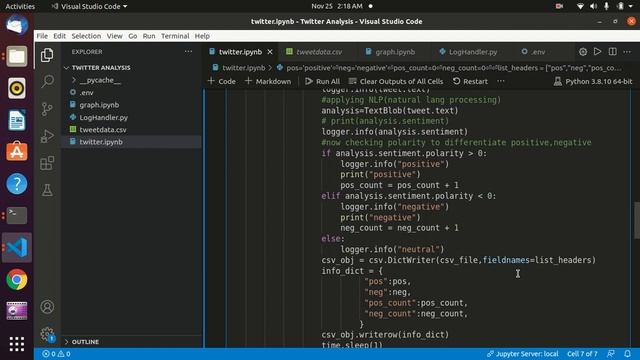Open Visual Studio Code app menu dropdown
Image resolution: width=640 pixels, height=360 pixels.
point(89,6)
